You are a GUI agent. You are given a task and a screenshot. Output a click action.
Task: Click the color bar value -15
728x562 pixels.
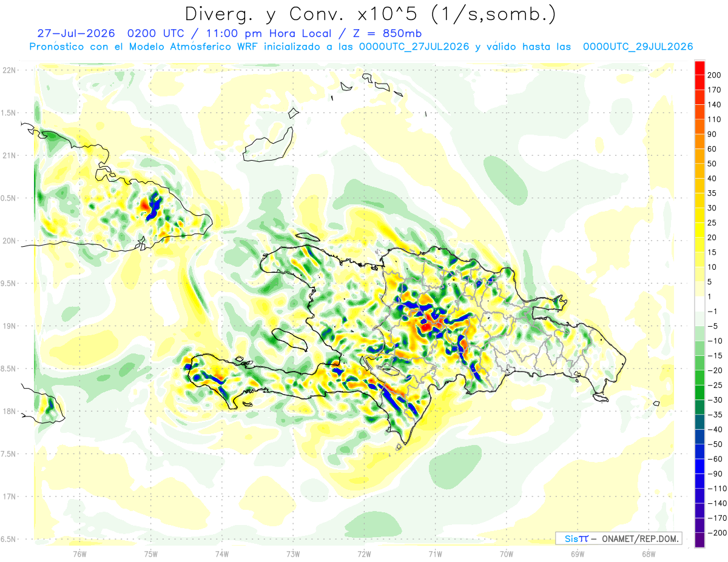715,355
